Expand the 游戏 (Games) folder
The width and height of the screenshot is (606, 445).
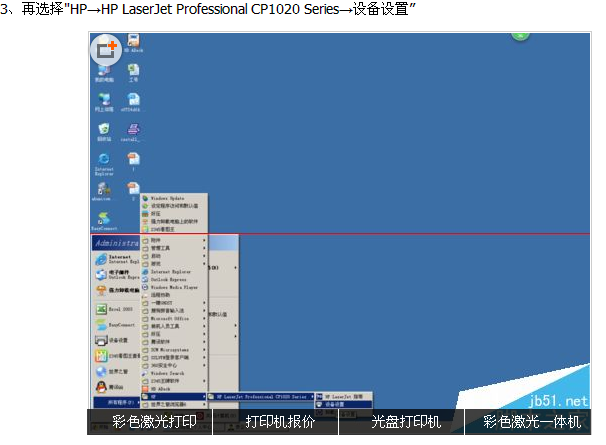click(174, 264)
